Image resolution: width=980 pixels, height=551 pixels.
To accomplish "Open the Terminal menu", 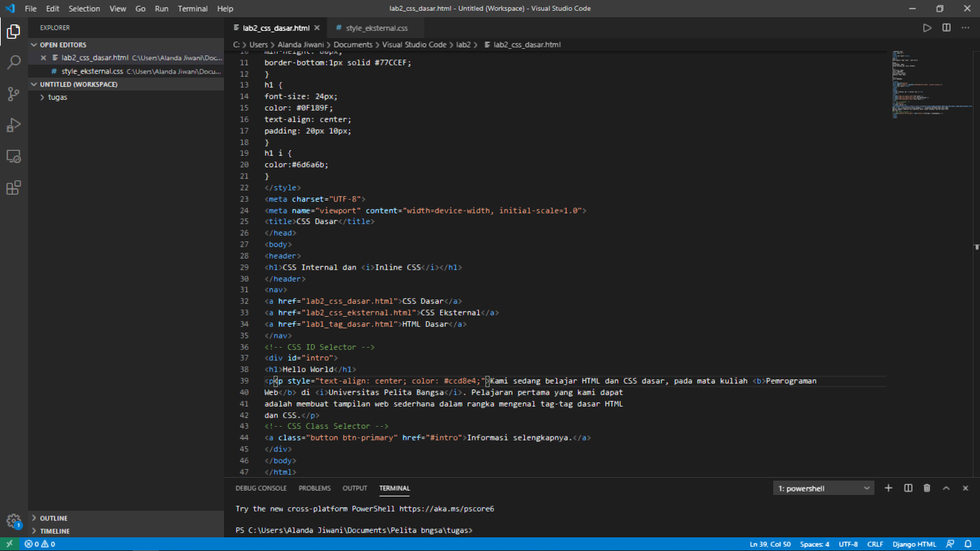I will (192, 9).
